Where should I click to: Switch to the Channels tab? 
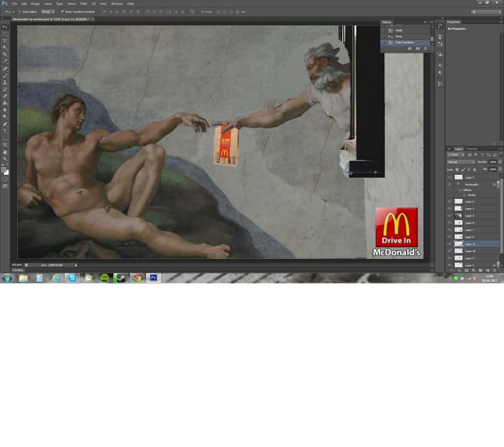pos(472,149)
